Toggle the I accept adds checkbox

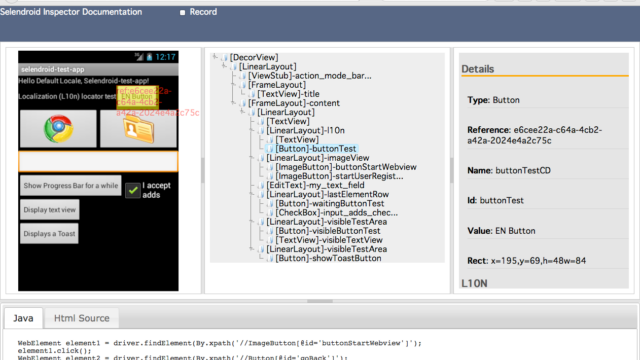click(x=133, y=191)
